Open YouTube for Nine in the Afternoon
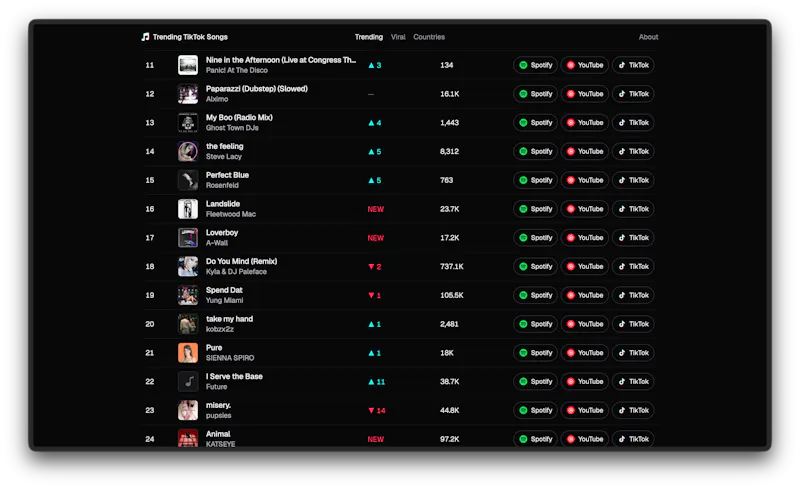Image resolution: width=800 pixels, height=489 pixels. point(585,65)
